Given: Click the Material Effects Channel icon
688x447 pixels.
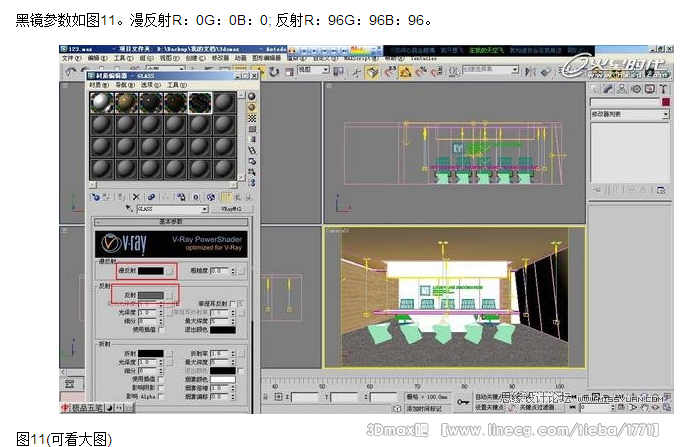Looking at the screenshot, I should click(x=196, y=197).
